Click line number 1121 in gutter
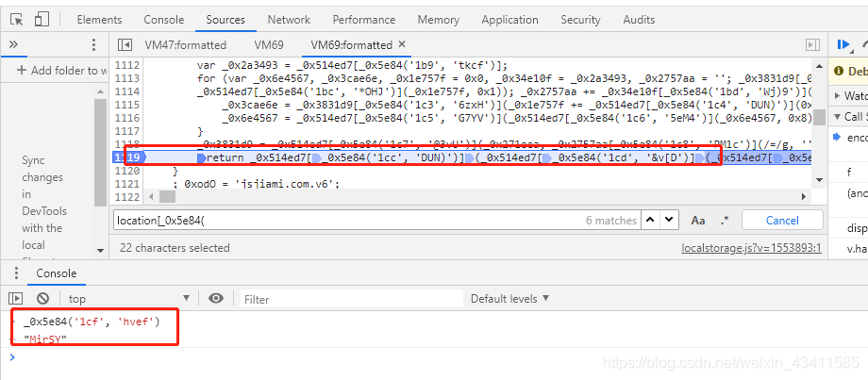The width and height of the screenshot is (868, 380). (126, 184)
